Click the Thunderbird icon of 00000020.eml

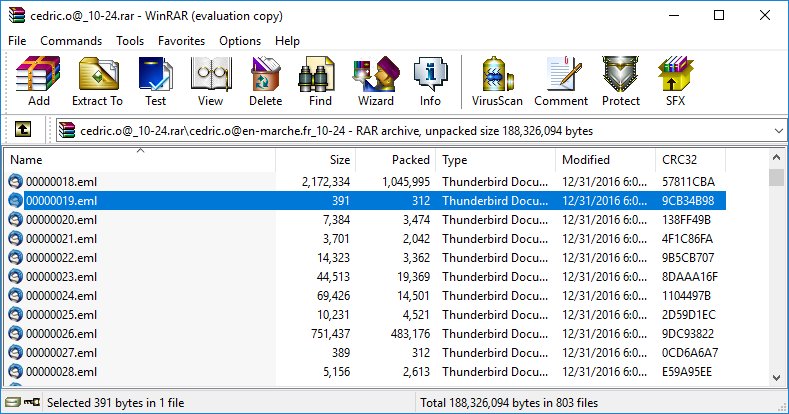coord(16,220)
